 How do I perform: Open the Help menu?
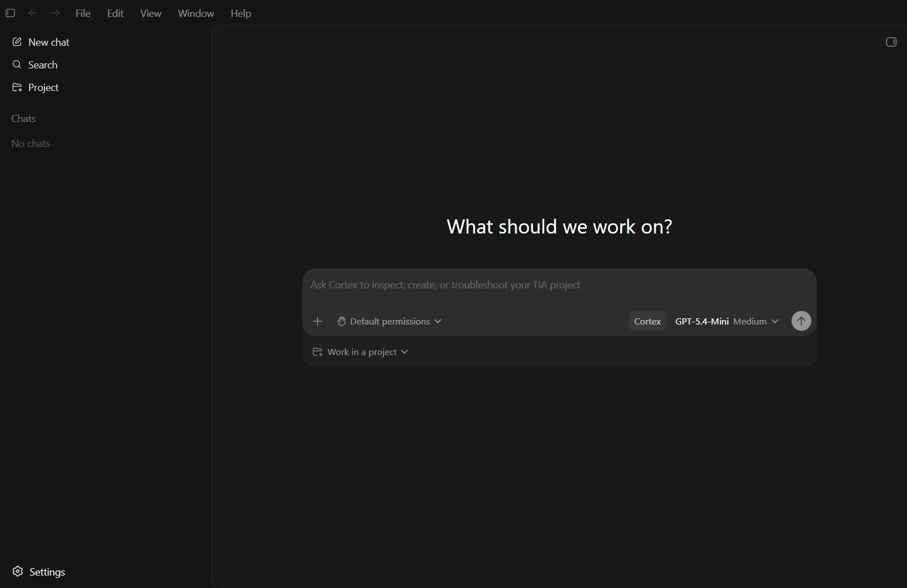tap(241, 14)
